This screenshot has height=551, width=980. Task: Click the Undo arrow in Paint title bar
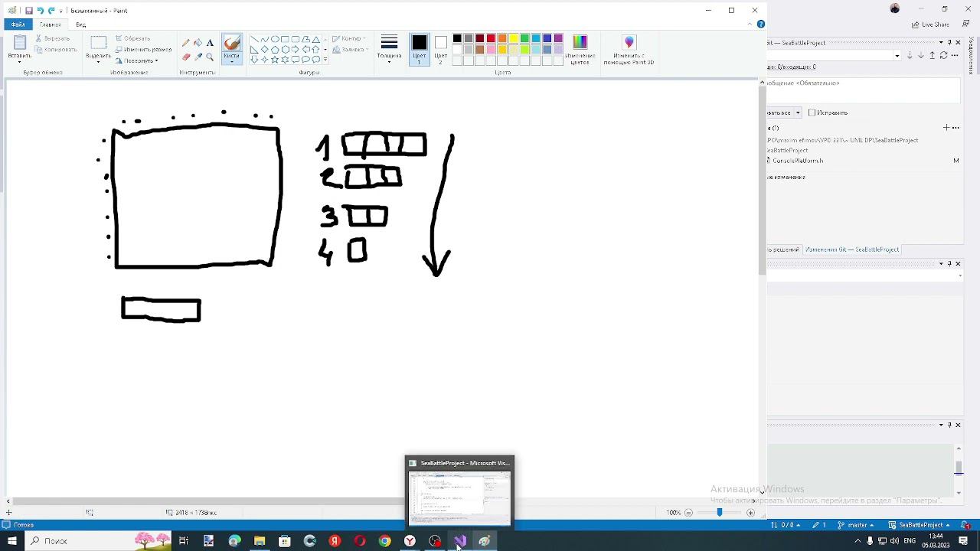(40, 11)
